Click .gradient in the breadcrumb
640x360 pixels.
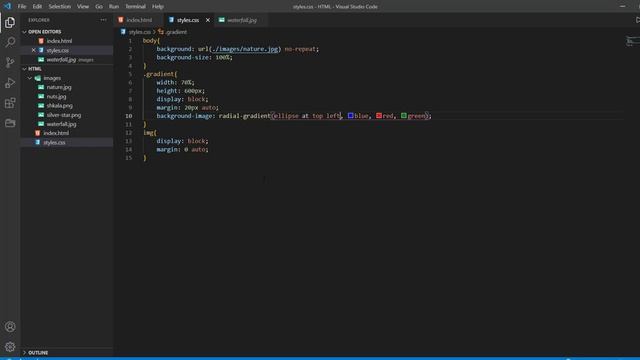pos(176,32)
